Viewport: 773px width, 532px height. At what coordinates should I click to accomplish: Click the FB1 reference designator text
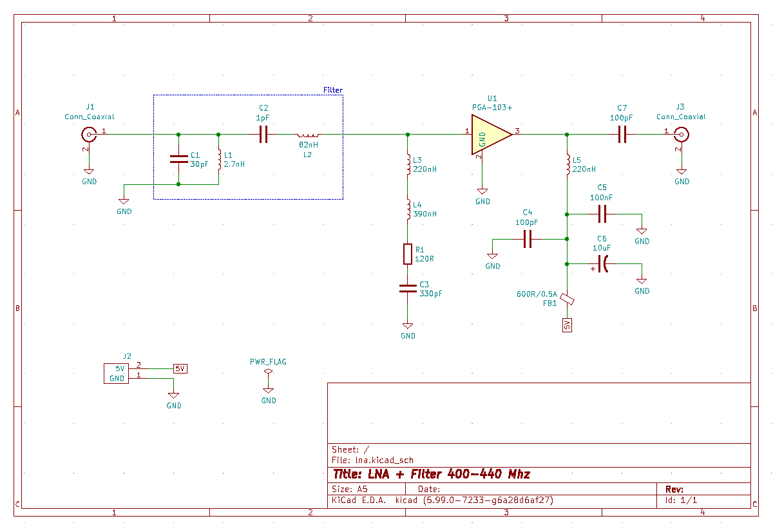[x=549, y=303]
